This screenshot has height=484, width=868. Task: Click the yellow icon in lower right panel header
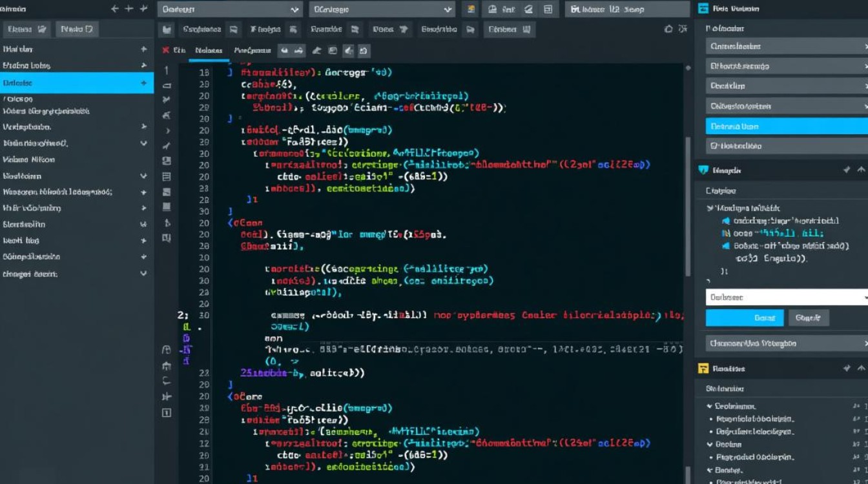pyautogui.click(x=703, y=368)
